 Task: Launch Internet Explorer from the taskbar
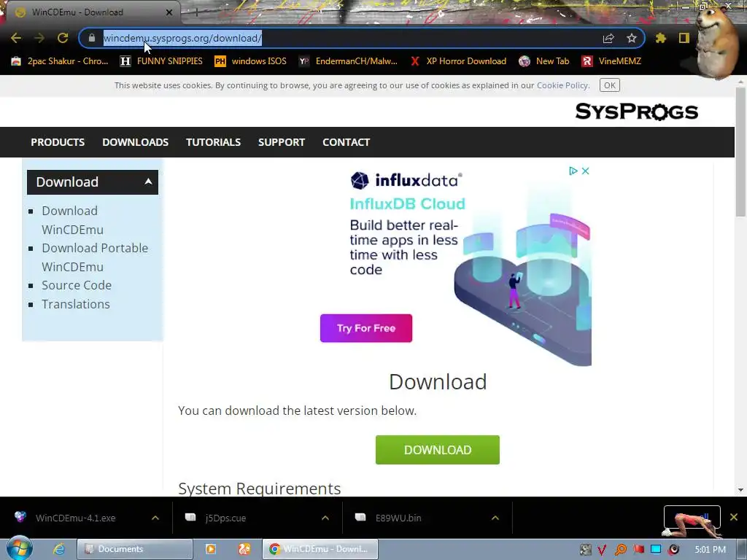pos(59,549)
